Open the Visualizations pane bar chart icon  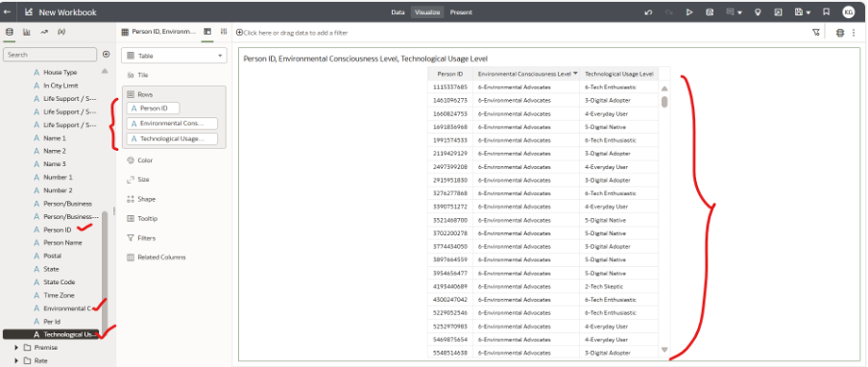coord(27,32)
